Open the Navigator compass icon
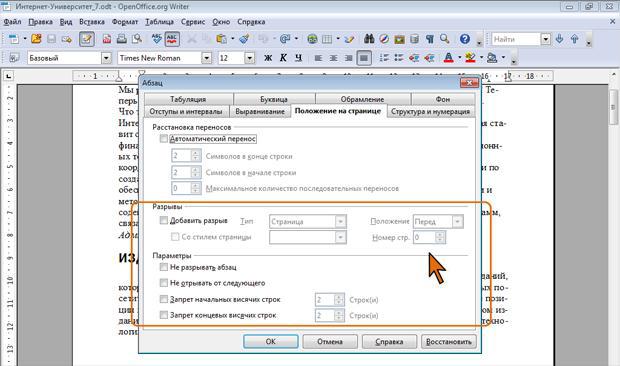This screenshot has height=366, width=620. pyautogui.click(x=384, y=39)
